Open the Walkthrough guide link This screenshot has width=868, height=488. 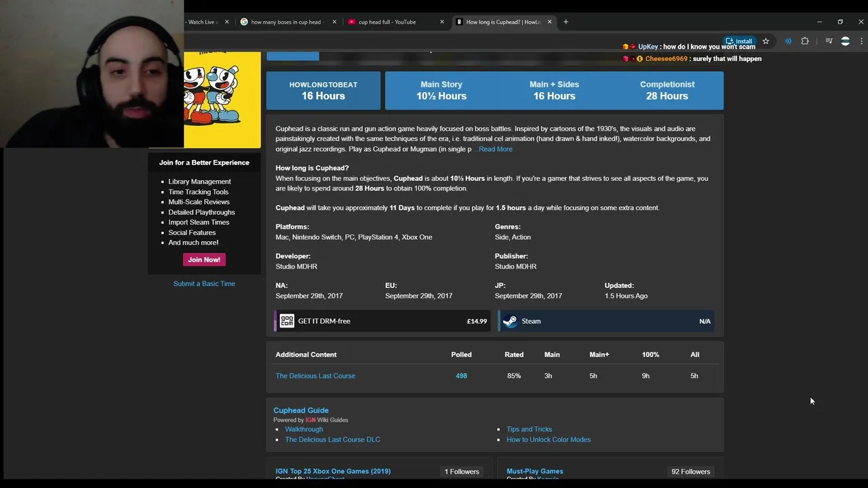304,429
